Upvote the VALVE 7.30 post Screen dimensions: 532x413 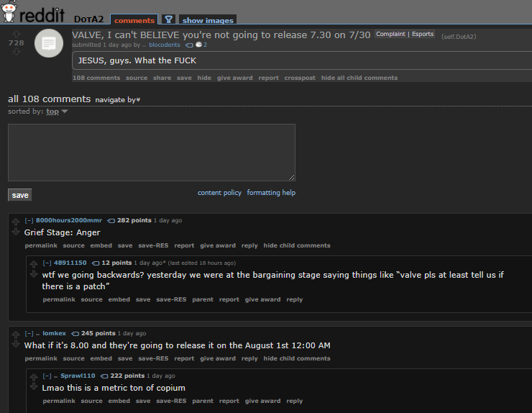click(x=17, y=34)
